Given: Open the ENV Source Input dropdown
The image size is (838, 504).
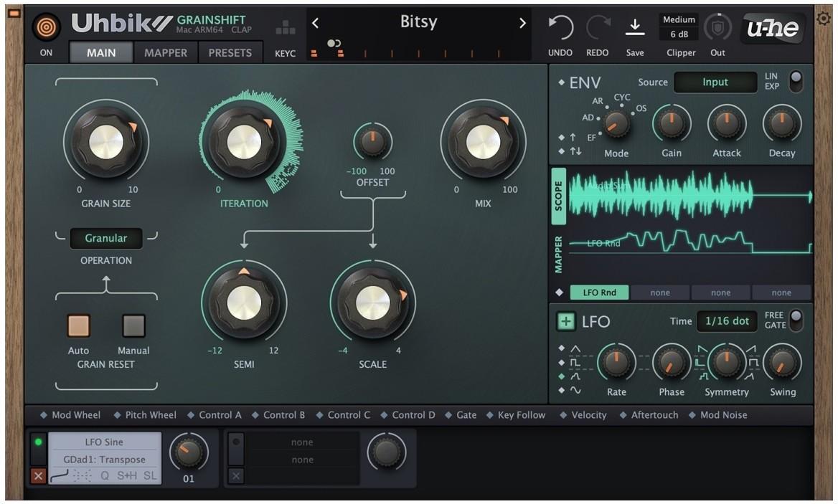Looking at the screenshot, I should [715, 82].
